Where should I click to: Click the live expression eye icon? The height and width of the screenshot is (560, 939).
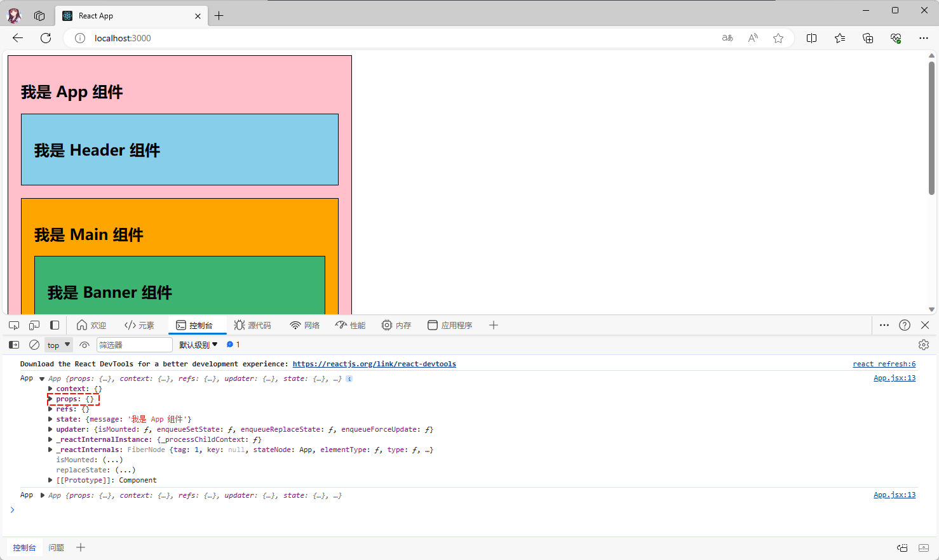[x=84, y=345]
